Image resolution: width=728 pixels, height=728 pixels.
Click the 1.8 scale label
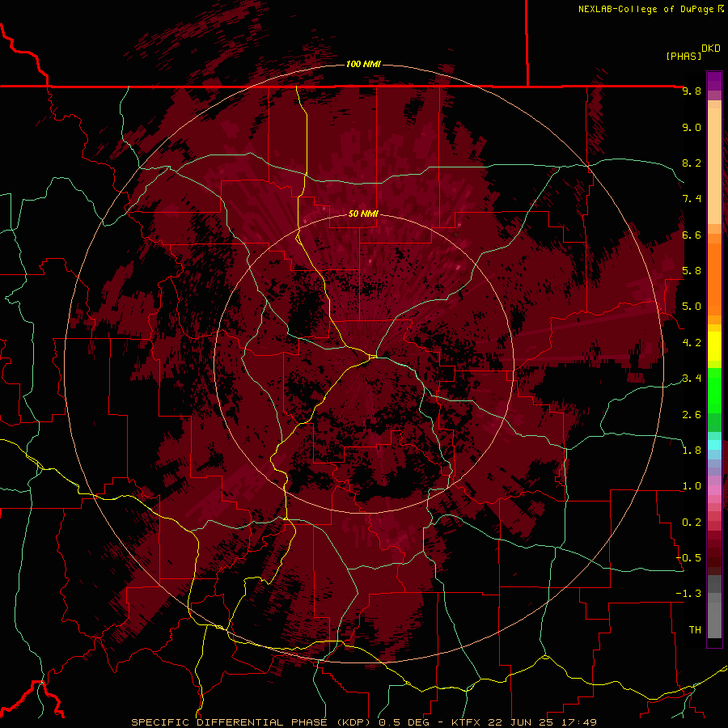click(692, 451)
